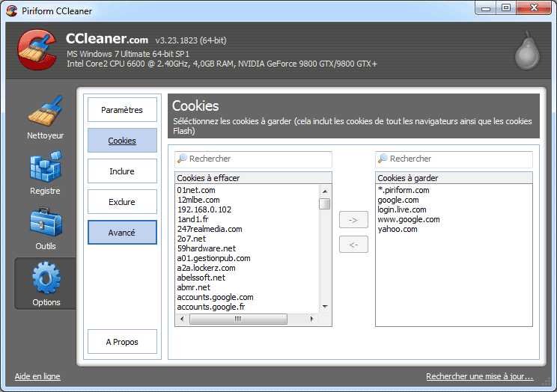This screenshot has width=557, height=392.
Task: Open the Outils toolbox section
Action: tap(46, 228)
